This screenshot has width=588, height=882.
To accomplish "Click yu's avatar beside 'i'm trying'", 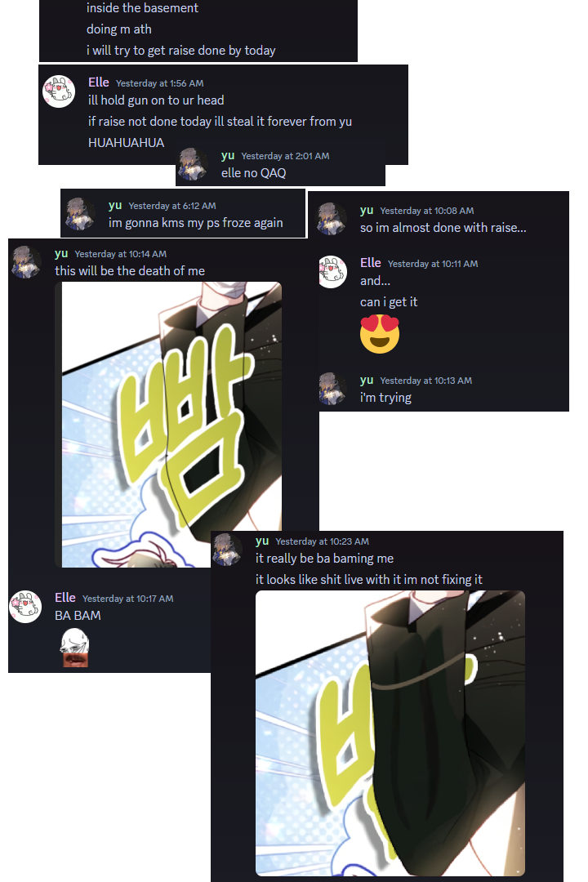I will (x=332, y=389).
